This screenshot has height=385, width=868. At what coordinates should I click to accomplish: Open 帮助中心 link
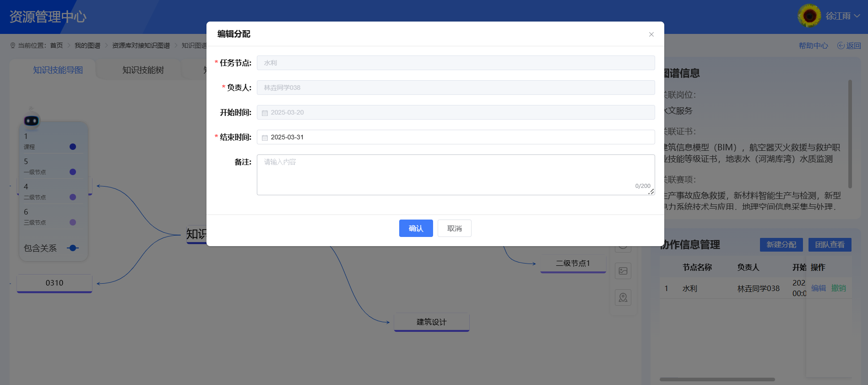point(813,45)
